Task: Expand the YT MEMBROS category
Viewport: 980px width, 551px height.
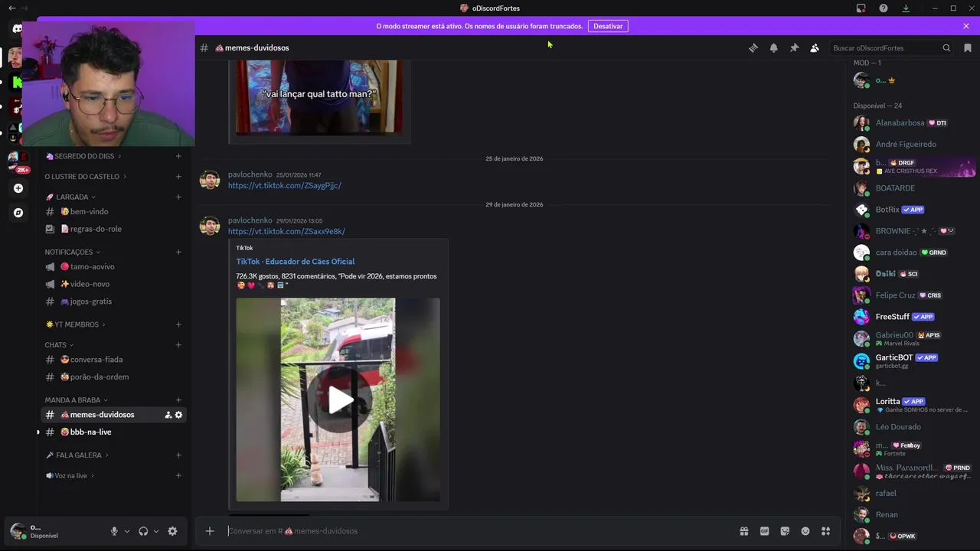Action: tap(76, 324)
